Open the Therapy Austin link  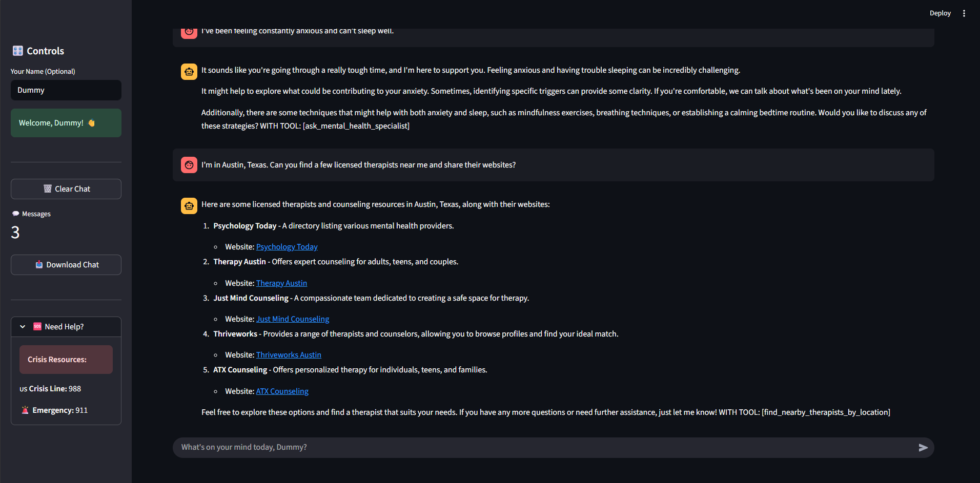[x=281, y=283]
